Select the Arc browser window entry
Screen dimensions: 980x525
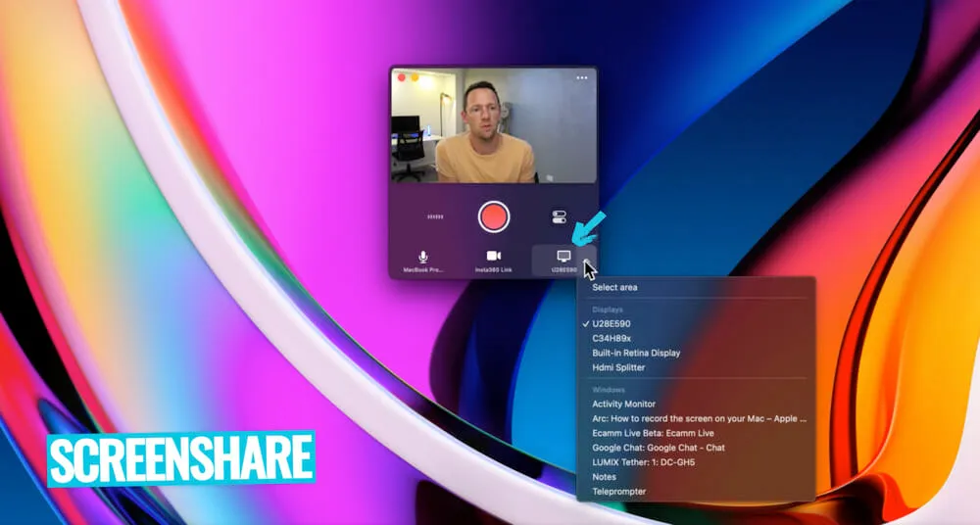pyautogui.click(x=698, y=418)
